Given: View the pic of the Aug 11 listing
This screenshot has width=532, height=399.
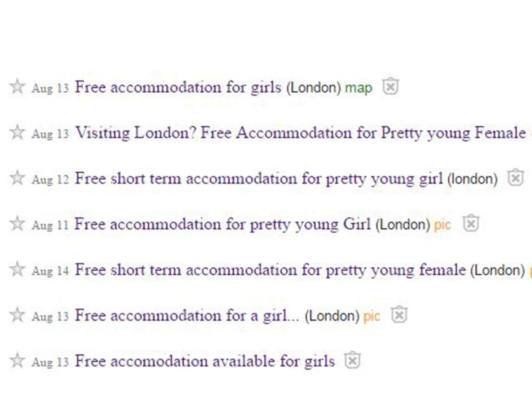Looking at the screenshot, I should tap(442, 224).
